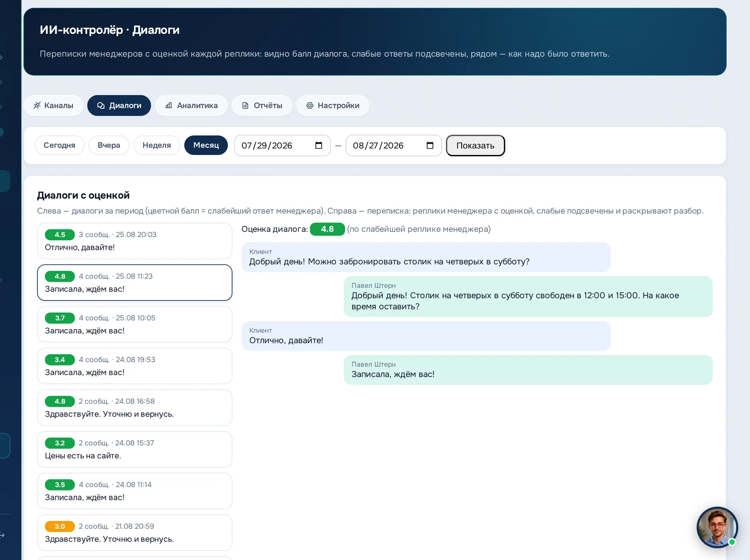Open the dialog 'Цены есть на сайте.'
Viewport: 750px width, 560px height.
135,449
